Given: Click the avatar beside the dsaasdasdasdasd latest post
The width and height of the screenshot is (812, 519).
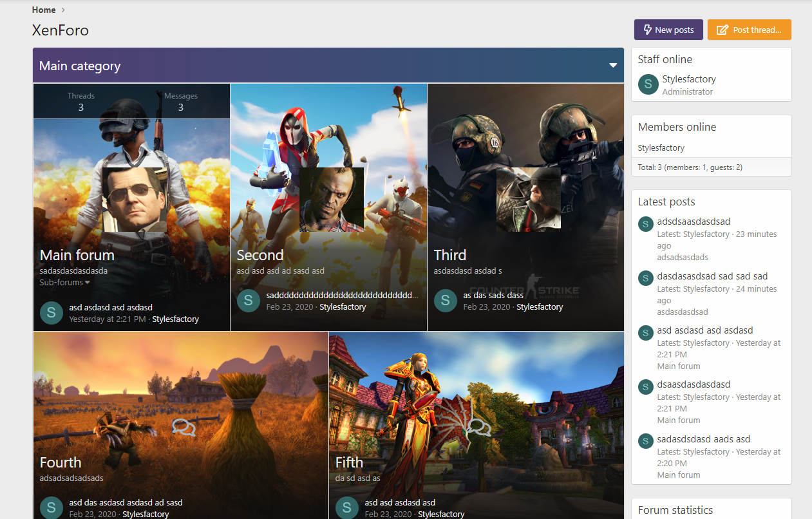Looking at the screenshot, I should (x=646, y=386).
